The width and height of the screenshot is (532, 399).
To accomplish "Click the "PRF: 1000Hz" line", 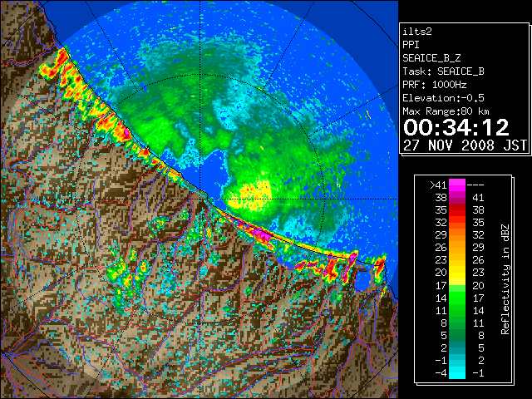I will coord(435,85).
